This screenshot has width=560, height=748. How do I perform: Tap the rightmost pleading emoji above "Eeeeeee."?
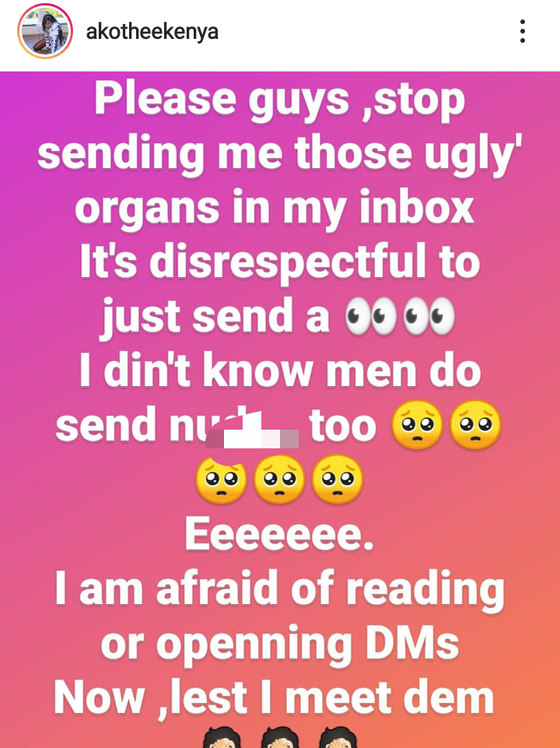(338, 479)
